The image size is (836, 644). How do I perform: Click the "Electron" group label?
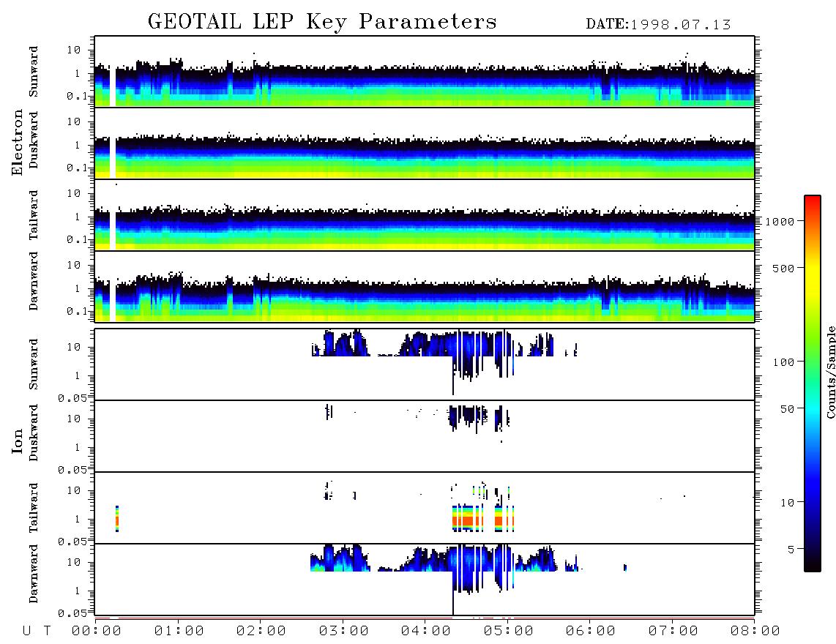tap(18, 142)
